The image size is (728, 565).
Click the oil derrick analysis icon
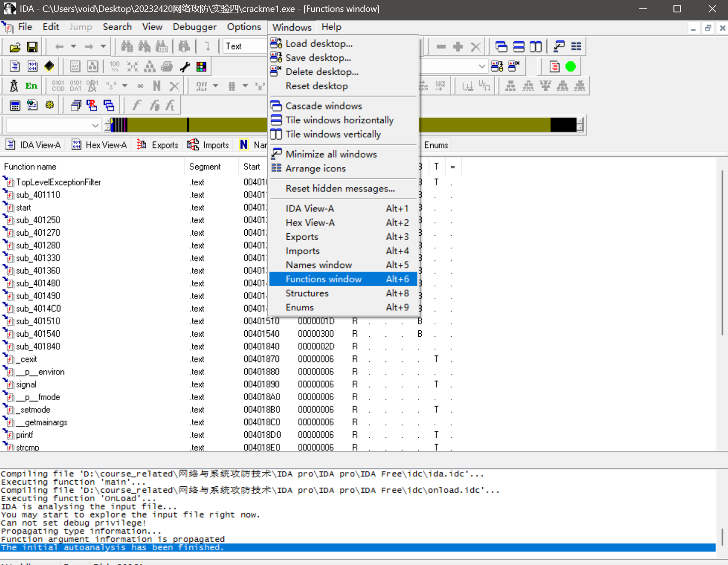pos(14,86)
